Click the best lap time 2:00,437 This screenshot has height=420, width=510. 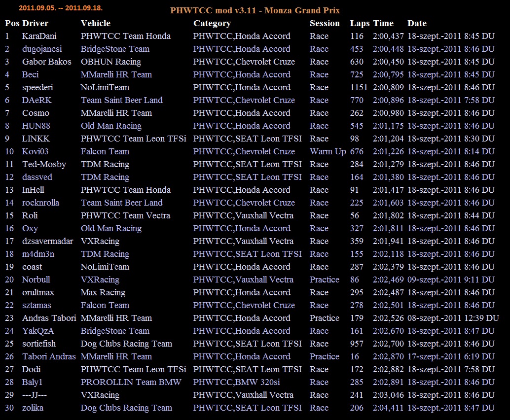click(388, 36)
